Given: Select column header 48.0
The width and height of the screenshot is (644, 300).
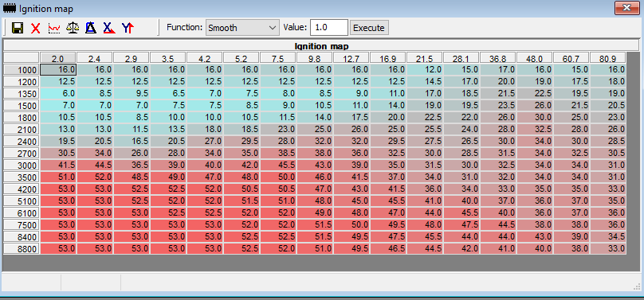Looking at the screenshot, I should coord(535,58).
